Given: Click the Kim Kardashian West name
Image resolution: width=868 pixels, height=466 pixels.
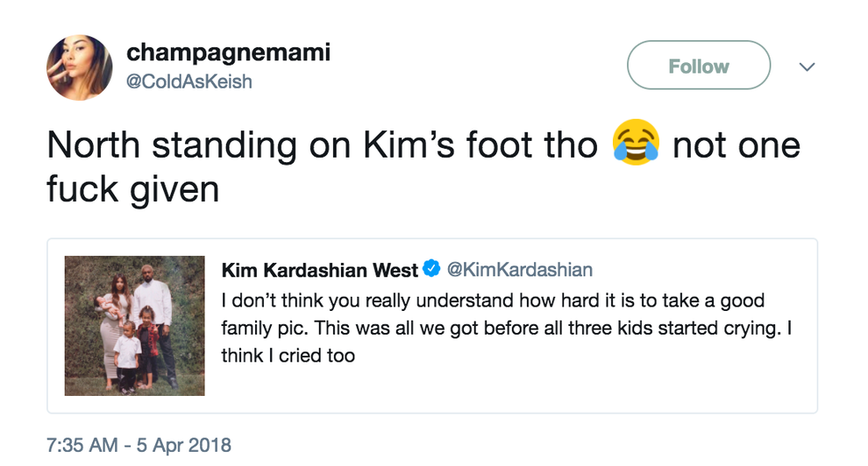Looking at the screenshot, I should tap(320, 269).
